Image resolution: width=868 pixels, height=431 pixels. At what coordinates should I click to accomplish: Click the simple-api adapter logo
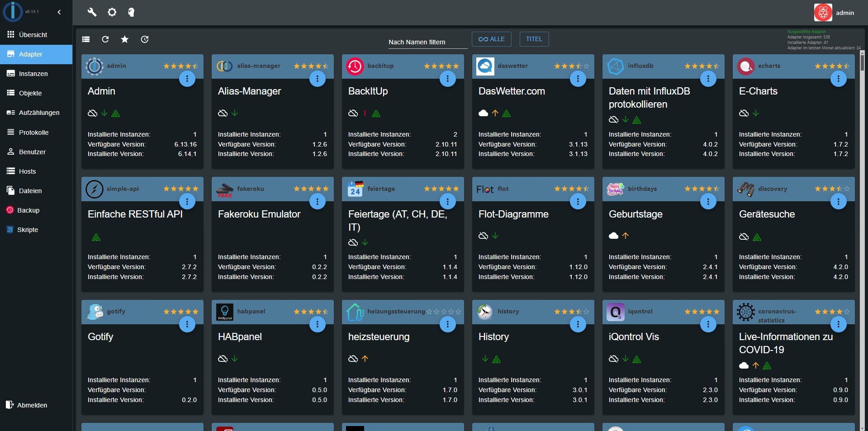click(x=95, y=189)
